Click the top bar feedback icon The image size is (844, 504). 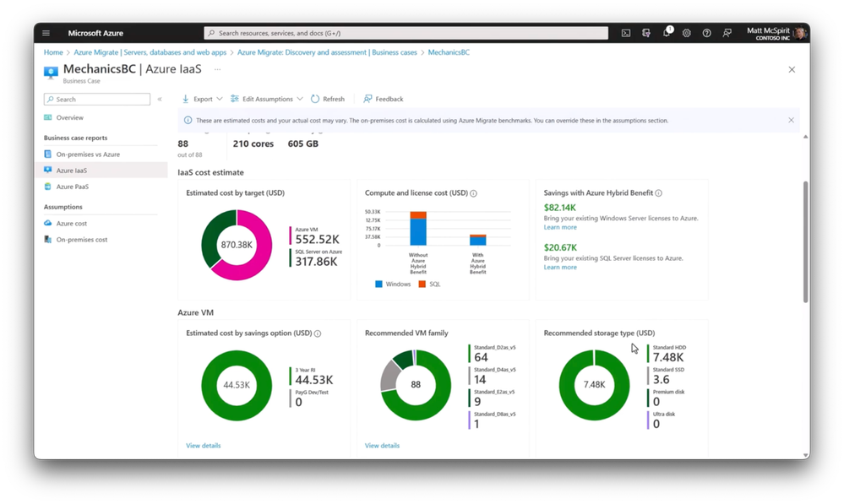tap(727, 34)
